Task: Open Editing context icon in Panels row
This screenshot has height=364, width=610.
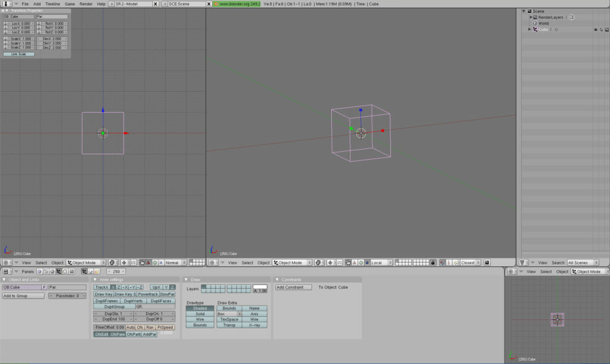Action: tap(65, 272)
